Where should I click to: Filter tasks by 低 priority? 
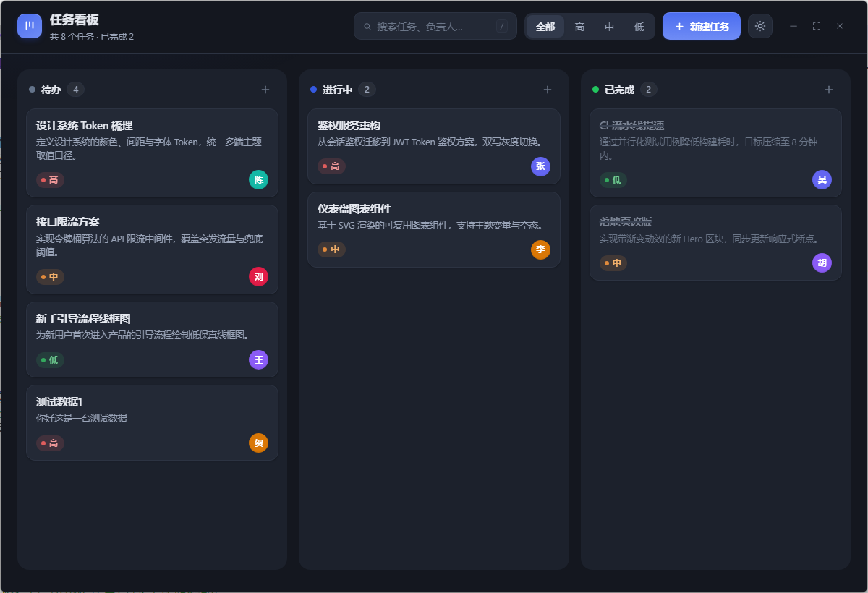point(639,27)
